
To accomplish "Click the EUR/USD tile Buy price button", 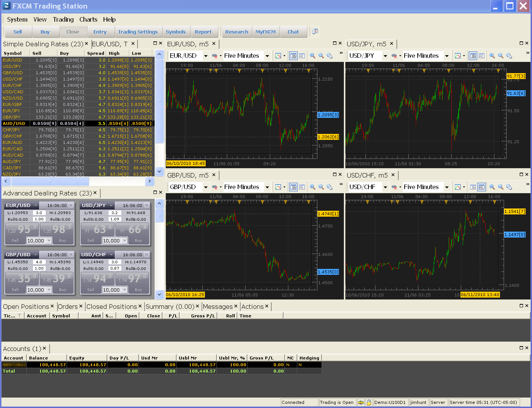I will click(57, 229).
